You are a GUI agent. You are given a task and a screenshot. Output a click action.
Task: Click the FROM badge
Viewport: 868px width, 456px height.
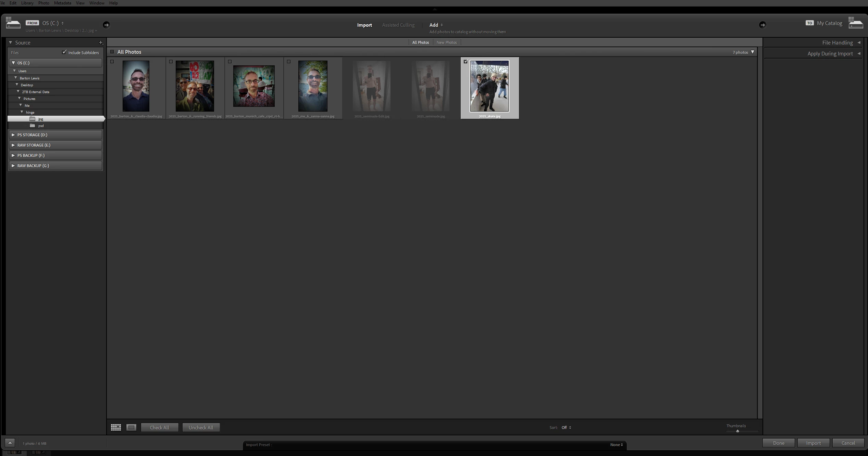click(32, 23)
